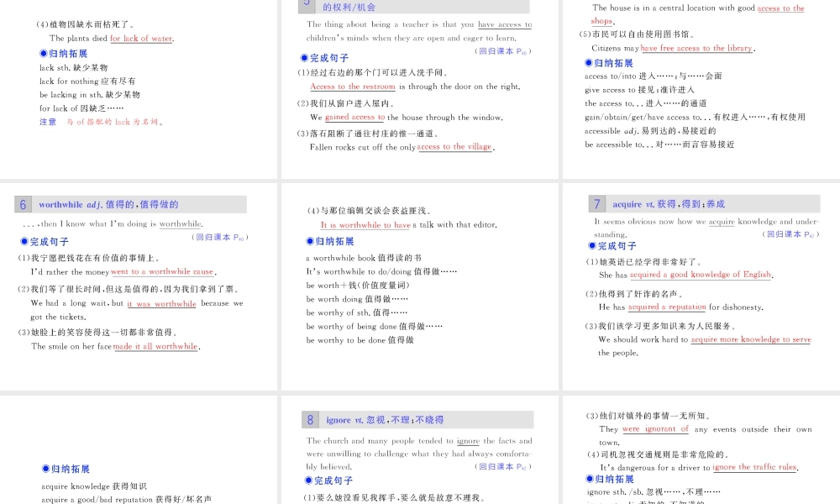Click the red answer 'acquire more knowledge to serve'

pos(751,339)
